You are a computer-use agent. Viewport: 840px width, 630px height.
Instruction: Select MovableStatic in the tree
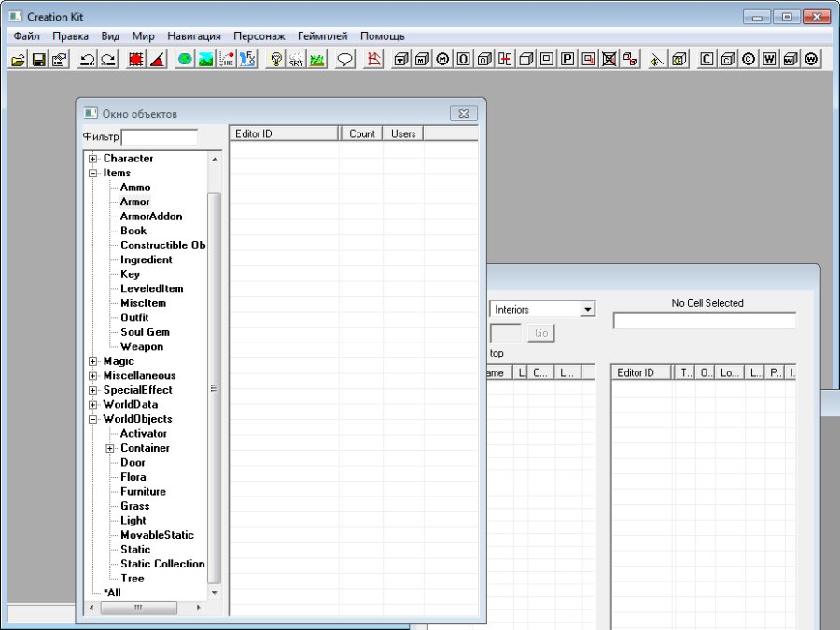point(157,535)
